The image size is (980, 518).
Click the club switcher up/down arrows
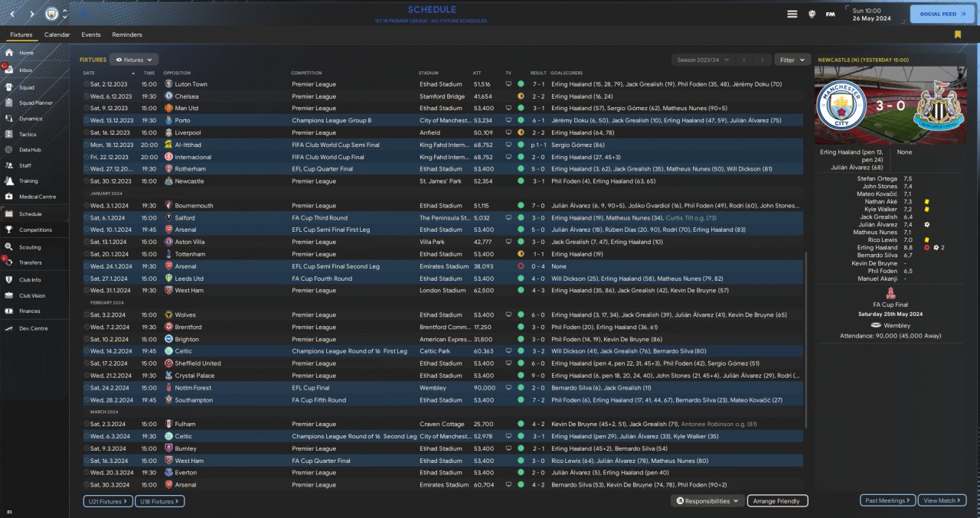coord(65,14)
